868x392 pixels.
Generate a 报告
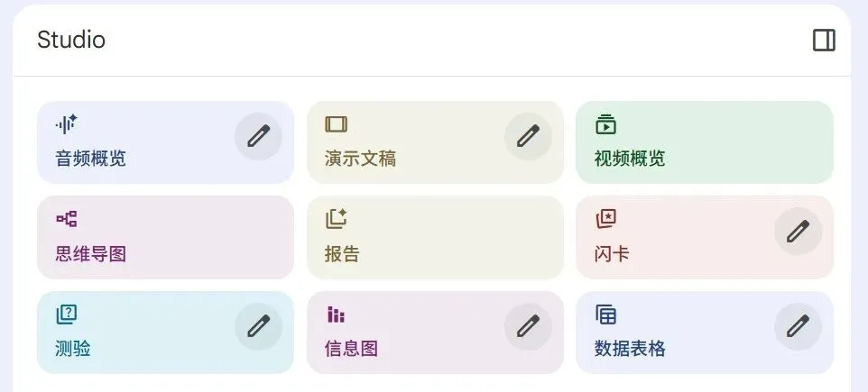[435, 237]
